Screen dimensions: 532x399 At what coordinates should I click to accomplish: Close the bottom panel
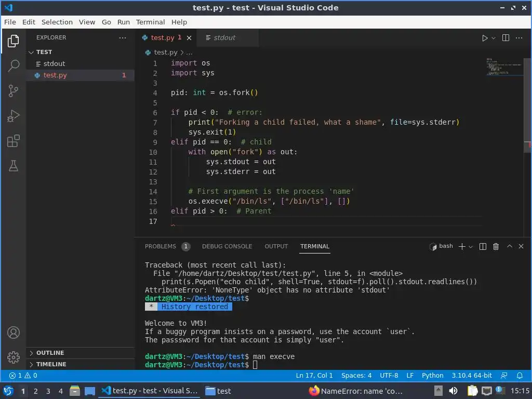(521, 246)
